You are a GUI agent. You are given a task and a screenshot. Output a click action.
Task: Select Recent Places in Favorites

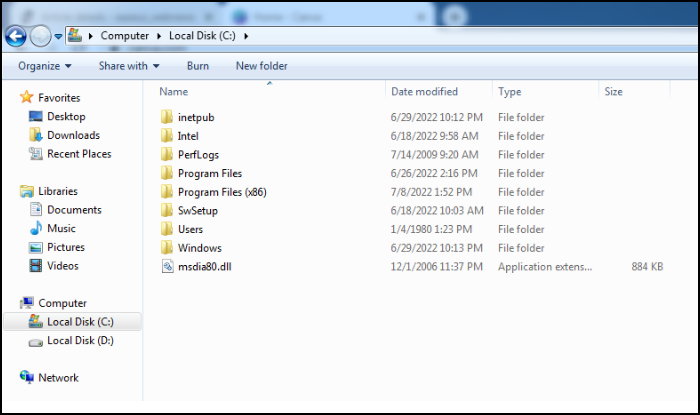coord(79,154)
